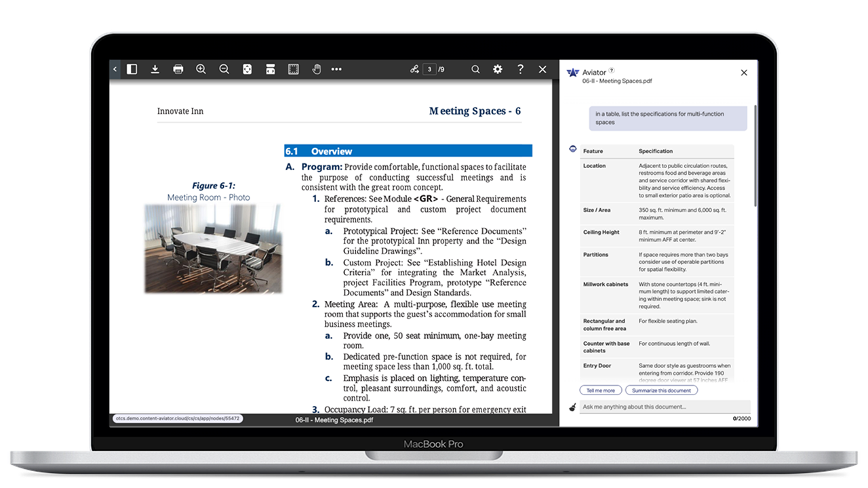The height and width of the screenshot is (488, 868).
Task: Open viewer settings gear
Action: coord(498,69)
